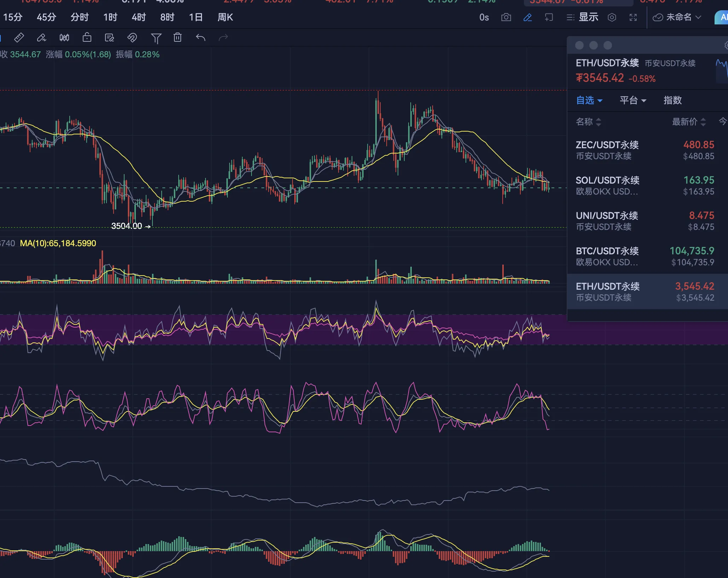Switch to the 4时 timeframe
The image size is (728, 578).
point(139,17)
